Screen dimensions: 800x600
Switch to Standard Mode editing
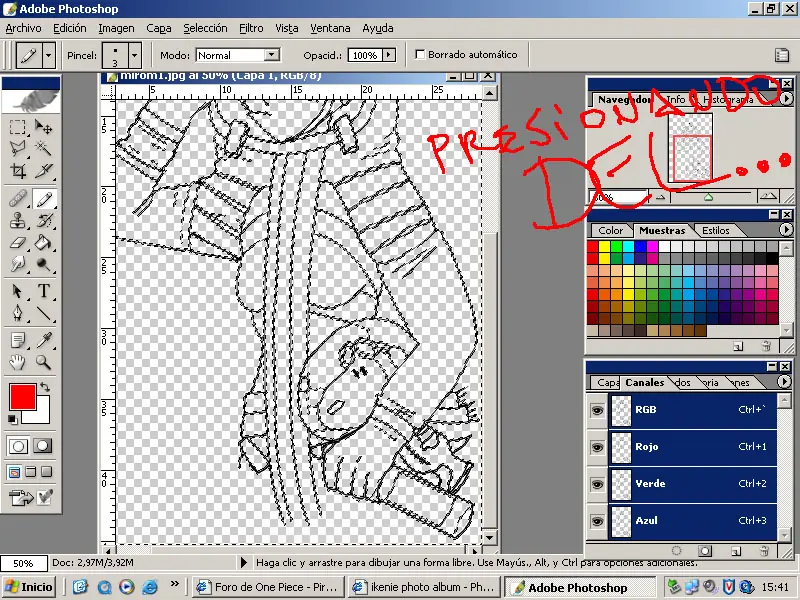[18, 446]
